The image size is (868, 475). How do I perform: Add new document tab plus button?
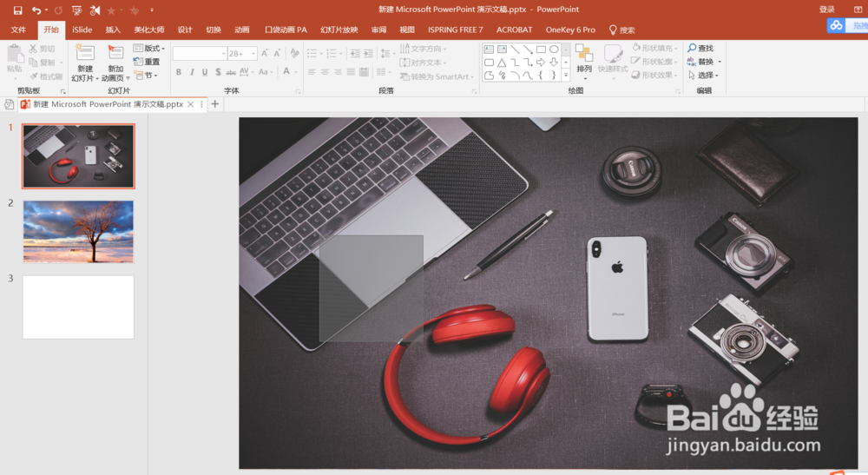(215, 103)
